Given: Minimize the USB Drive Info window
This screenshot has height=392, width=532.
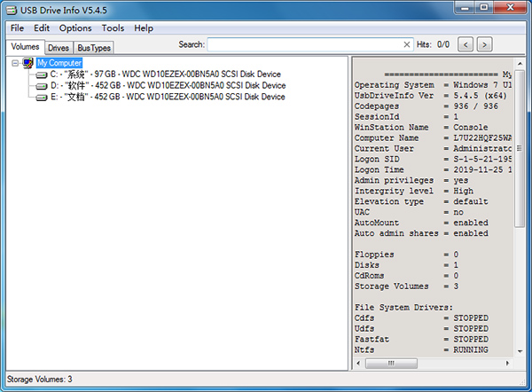Looking at the screenshot, I should tap(465, 7).
